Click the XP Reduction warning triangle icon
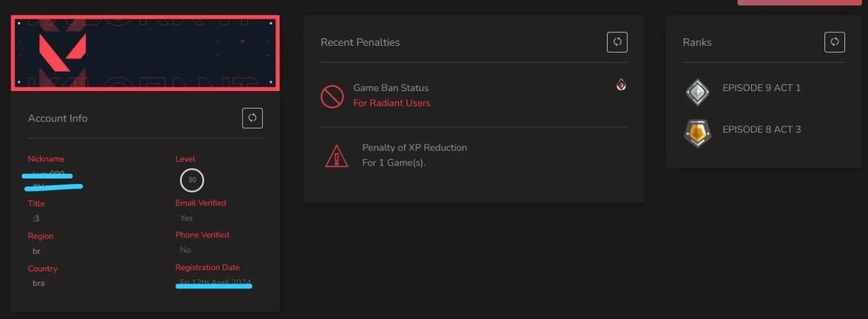This screenshot has height=319, width=868. click(x=337, y=155)
